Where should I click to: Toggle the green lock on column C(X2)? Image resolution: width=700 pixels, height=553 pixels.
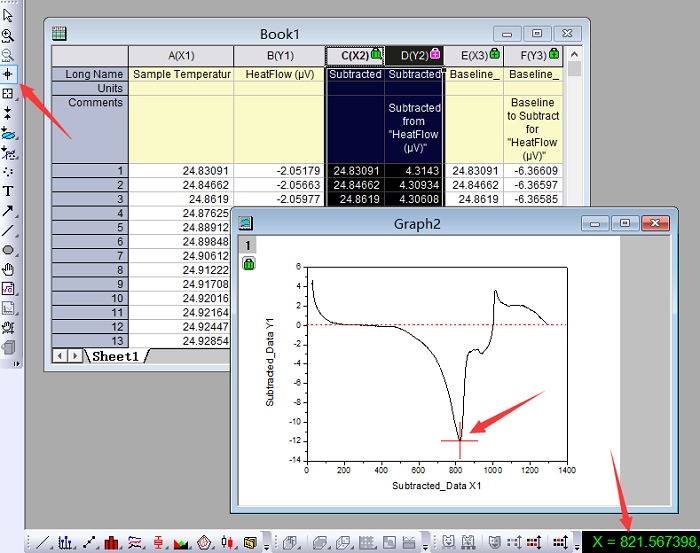[x=376, y=54]
